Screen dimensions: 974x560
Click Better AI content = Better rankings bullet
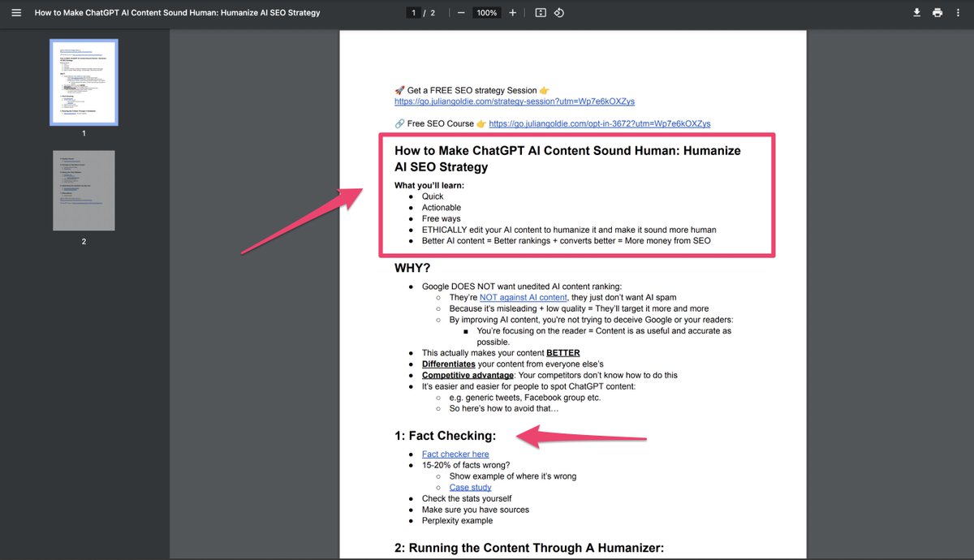click(x=567, y=241)
